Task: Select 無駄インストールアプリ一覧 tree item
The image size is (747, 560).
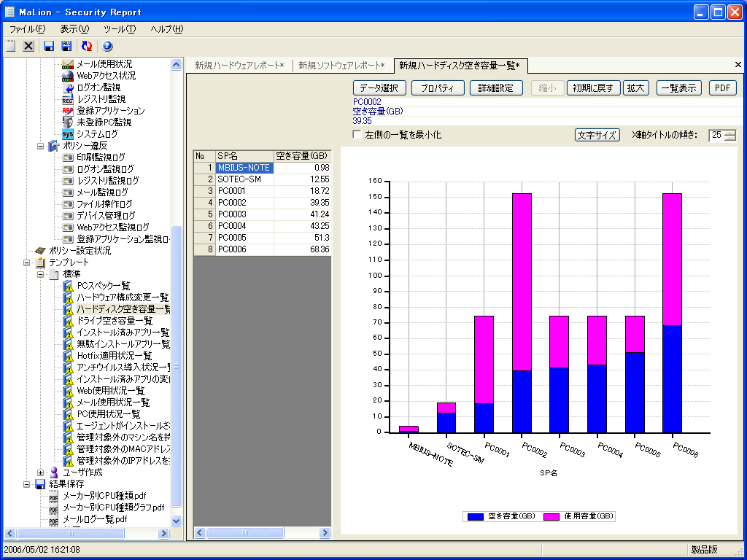Action: [123, 344]
